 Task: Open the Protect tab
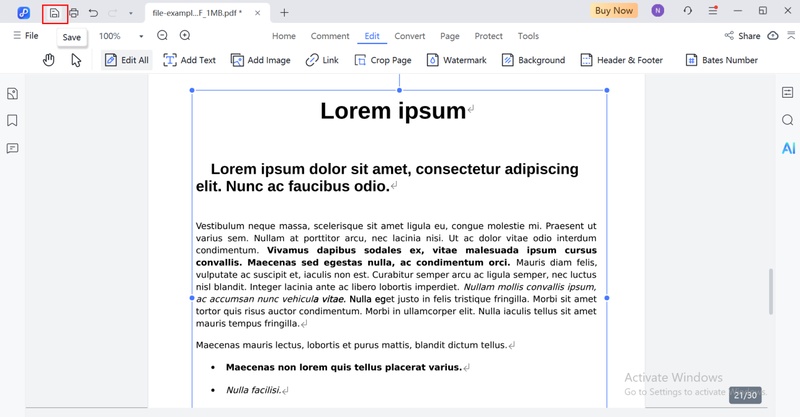tap(488, 36)
